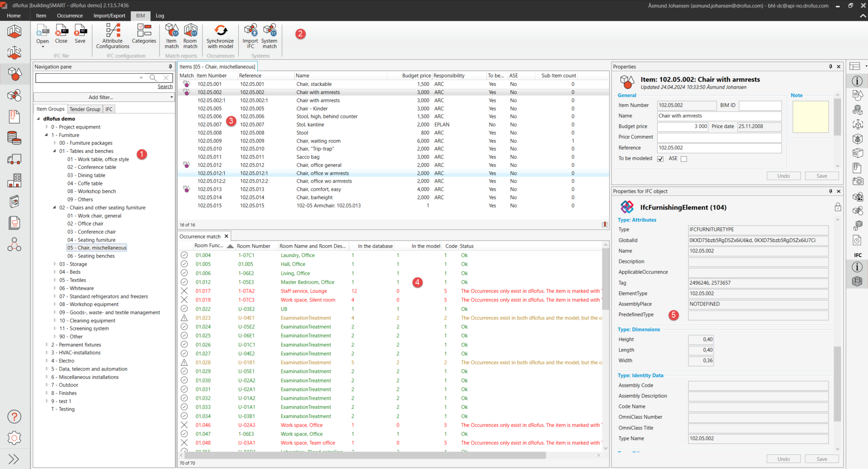Enable the ASE checkbox
The width and height of the screenshot is (868, 469).
point(684,159)
